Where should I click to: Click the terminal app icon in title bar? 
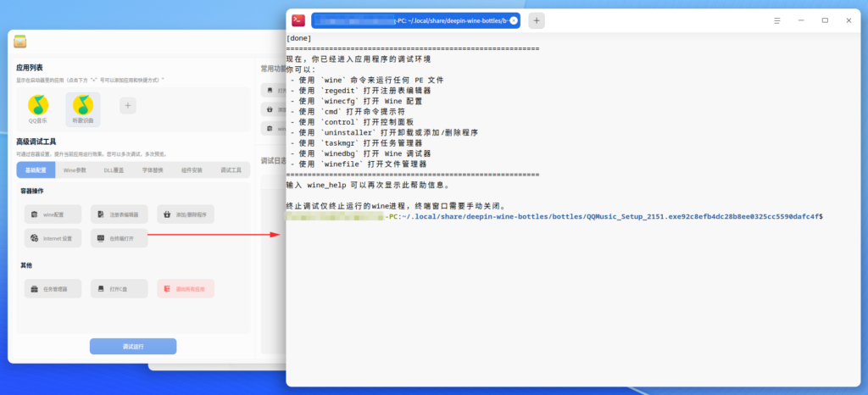tap(298, 20)
